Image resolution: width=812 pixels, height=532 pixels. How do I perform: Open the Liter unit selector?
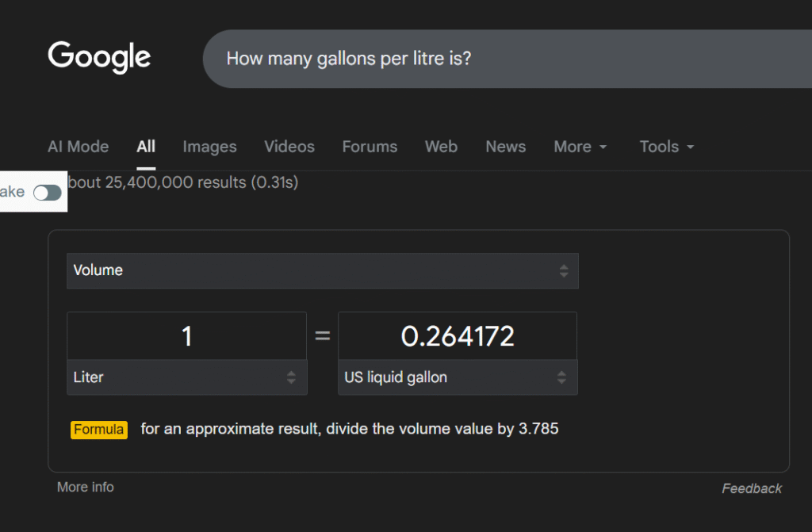pos(186,377)
